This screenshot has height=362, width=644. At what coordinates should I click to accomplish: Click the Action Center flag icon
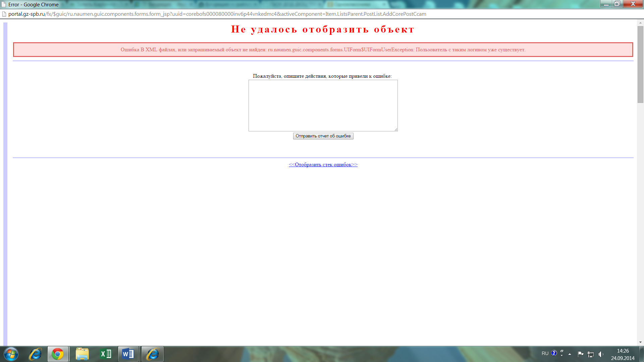point(580,354)
